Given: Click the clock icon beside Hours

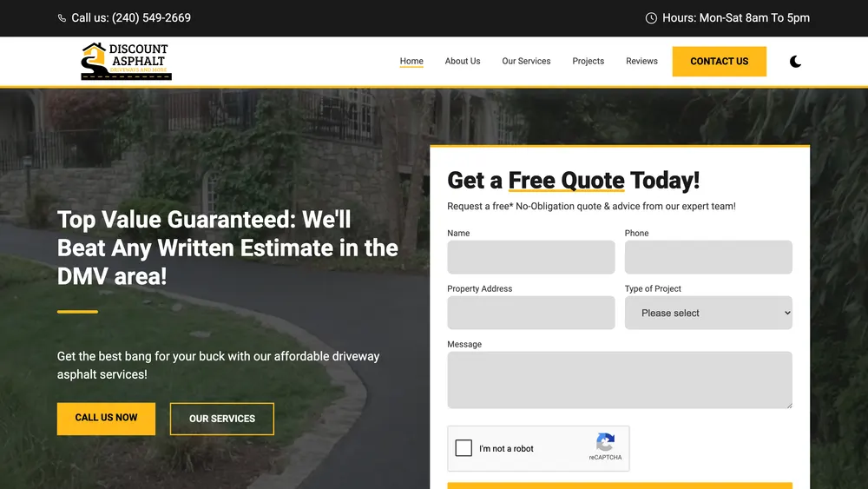Looking at the screenshot, I should [651, 18].
